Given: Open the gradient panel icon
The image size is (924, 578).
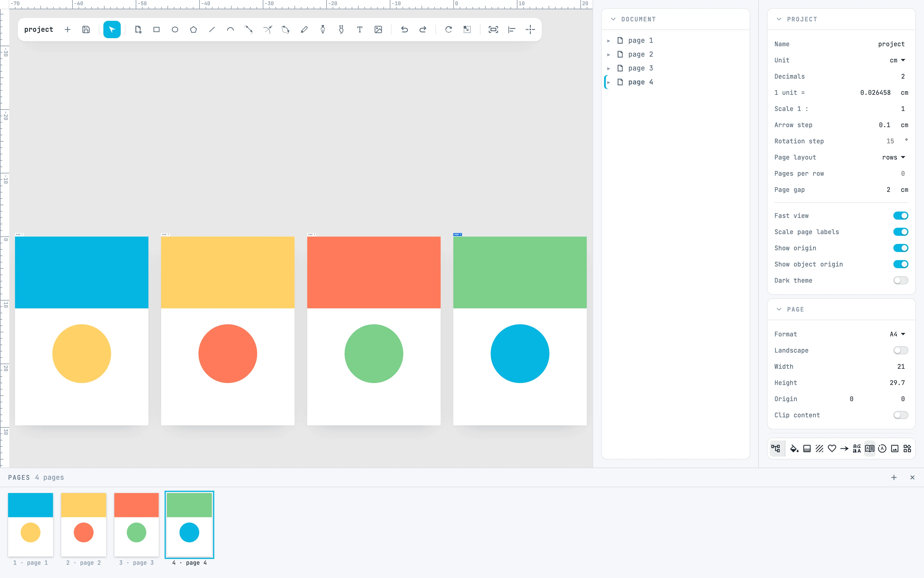Looking at the screenshot, I should point(807,449).
